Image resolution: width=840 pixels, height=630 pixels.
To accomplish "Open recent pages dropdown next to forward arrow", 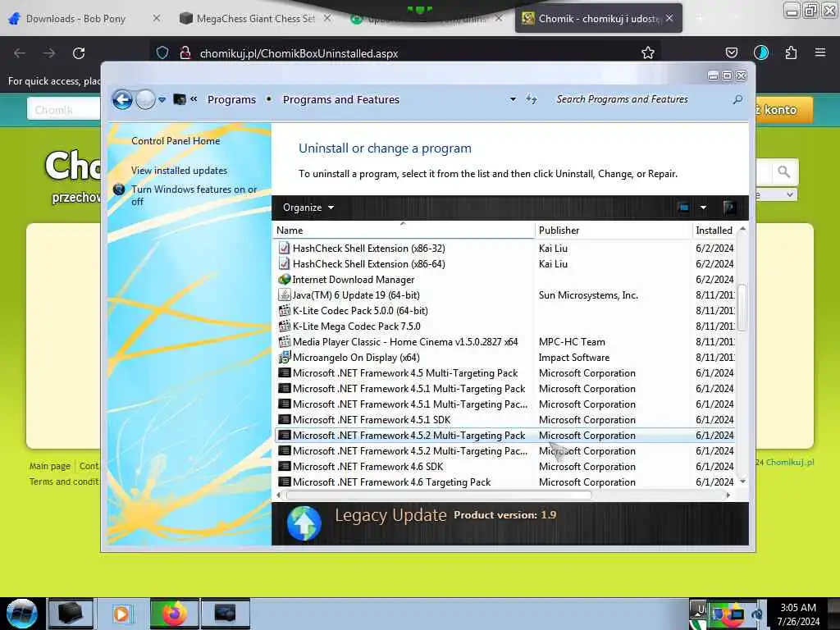I will click(162, 99).
